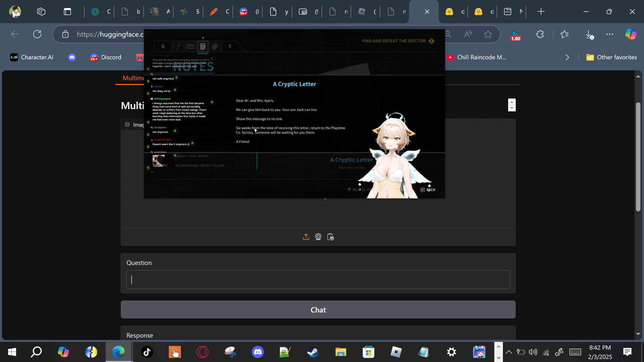Show hidden system tray icons
Viewport: 644px width, 362px height.
coord(509,352)
